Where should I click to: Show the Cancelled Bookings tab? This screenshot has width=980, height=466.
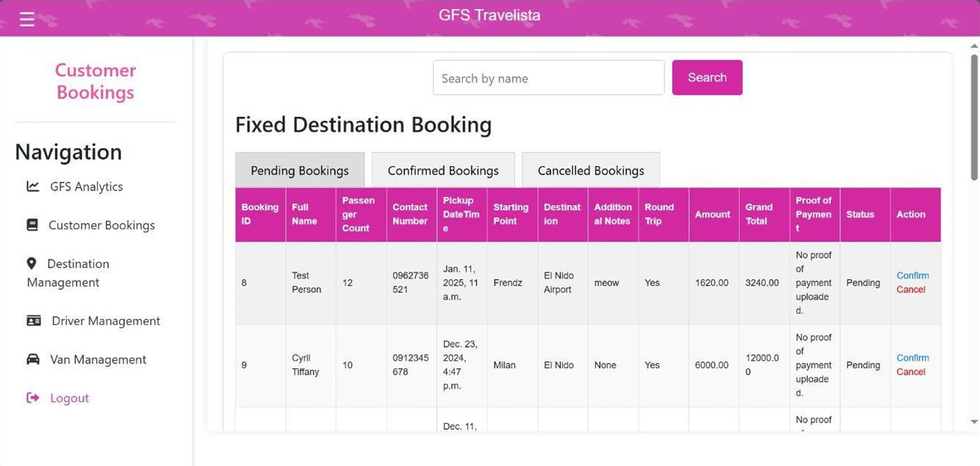[x=590, y=171]
